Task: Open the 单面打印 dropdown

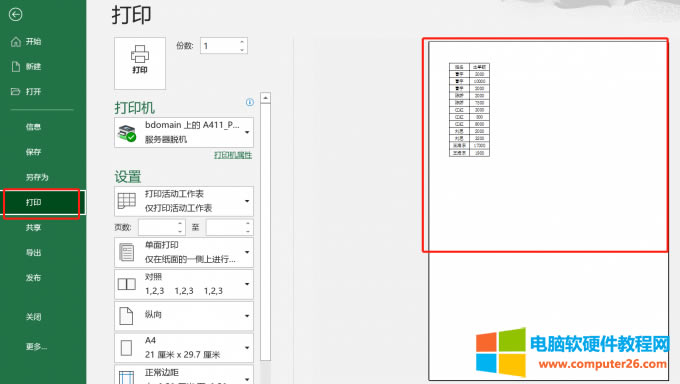Action: pyautogui.click(x=184, y=252)
